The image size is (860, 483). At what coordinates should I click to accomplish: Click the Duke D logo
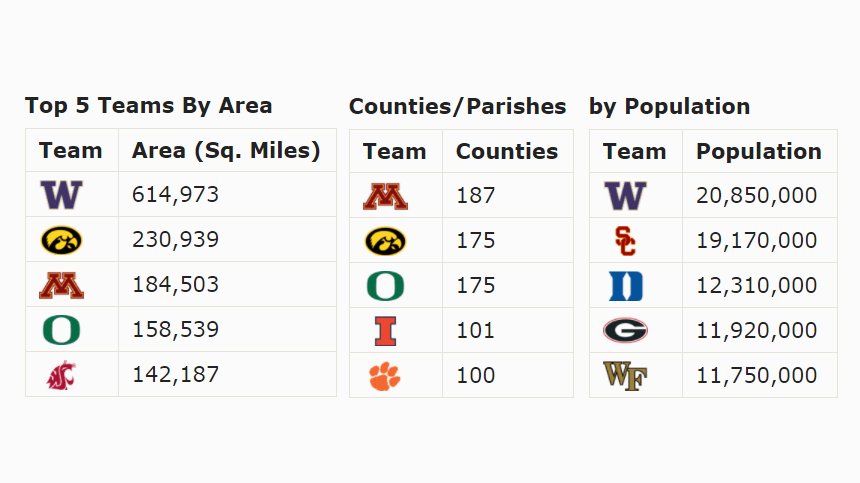pos(625,286)
